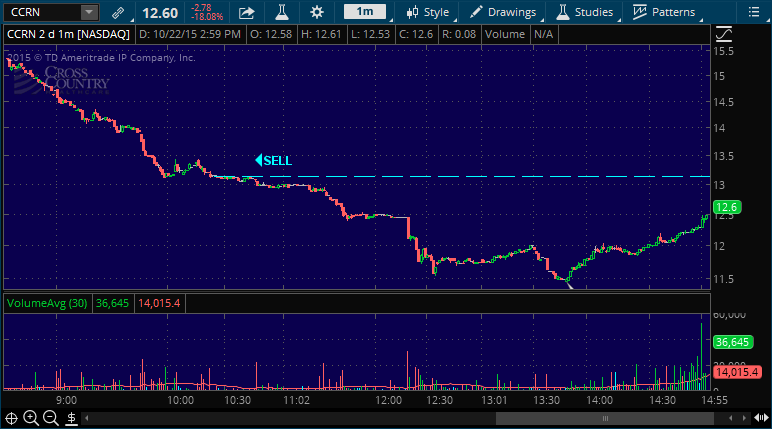Open chart settings gear icon
The width and height of the screenshot is (772, 429).
pos(317,13)
